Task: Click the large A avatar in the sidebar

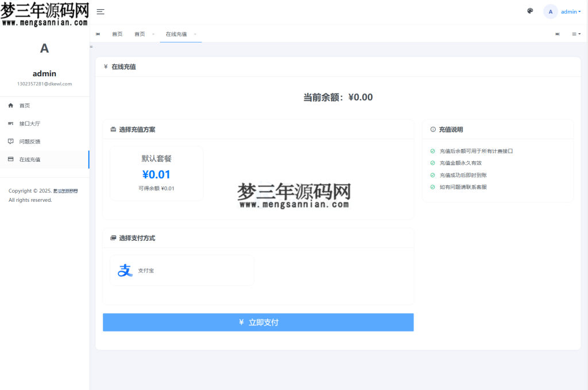Action: pos(44,48)
